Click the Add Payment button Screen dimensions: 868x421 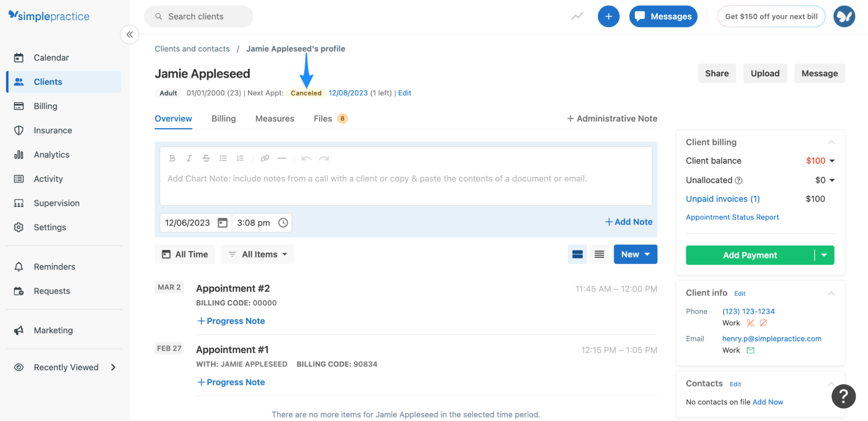750,255
